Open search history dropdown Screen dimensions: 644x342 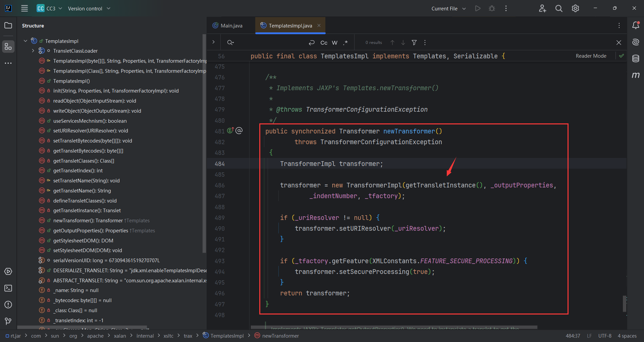230,43
